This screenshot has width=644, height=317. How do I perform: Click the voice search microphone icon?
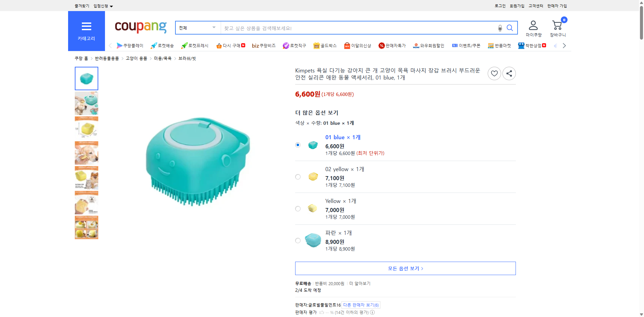(x=499, y=28)
